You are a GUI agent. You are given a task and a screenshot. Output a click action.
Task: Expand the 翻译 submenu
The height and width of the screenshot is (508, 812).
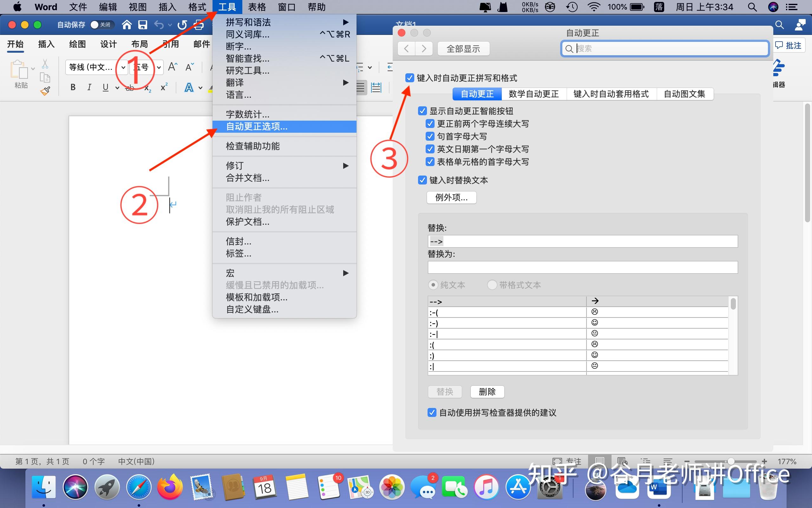346,82
